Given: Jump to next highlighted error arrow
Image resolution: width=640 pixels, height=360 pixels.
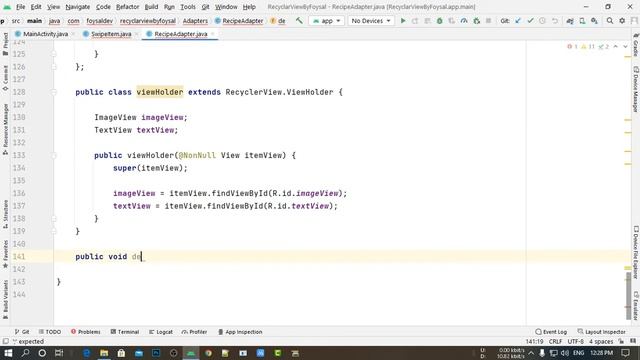Looking at the screenshot, I should 625,47.
